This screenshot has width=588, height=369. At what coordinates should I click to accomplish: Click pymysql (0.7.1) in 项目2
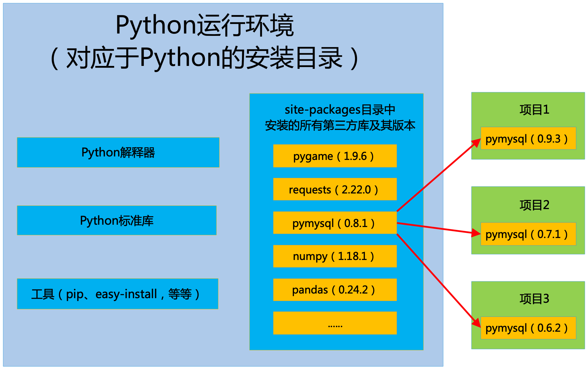pyautogui.click(x=528, y=234)
